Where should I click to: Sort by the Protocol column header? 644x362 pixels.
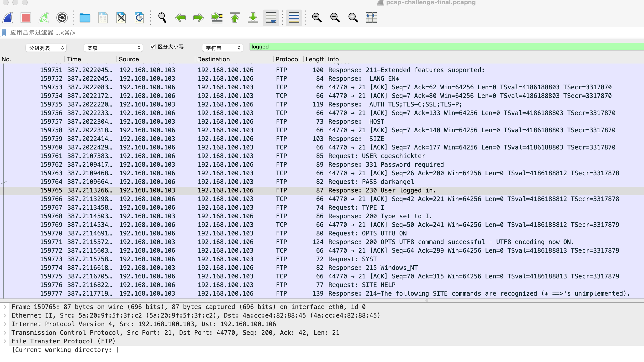pyautogui.click(x=287, y=59)
